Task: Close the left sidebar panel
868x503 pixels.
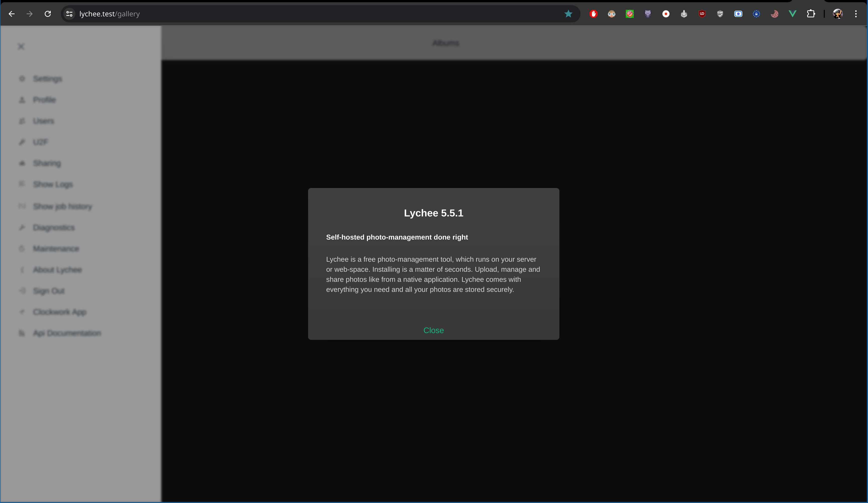Action: coord(21,46)
